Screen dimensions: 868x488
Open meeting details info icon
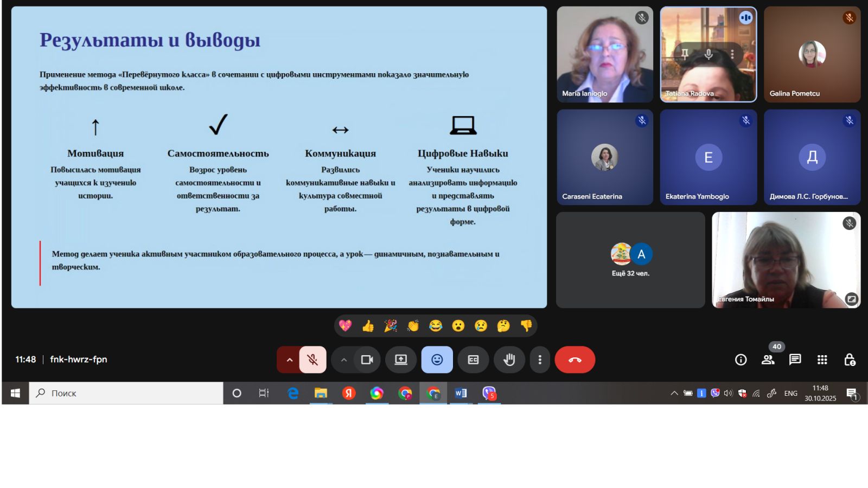(741, 359)
